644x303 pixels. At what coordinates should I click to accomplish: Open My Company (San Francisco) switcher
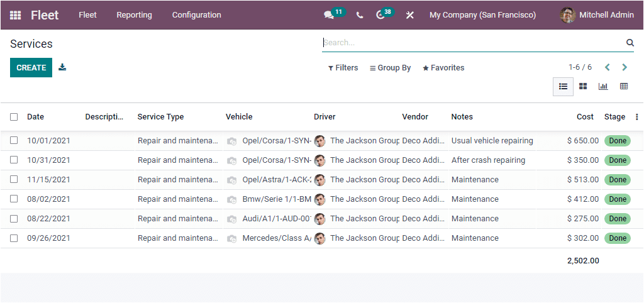tap(482, 15)
